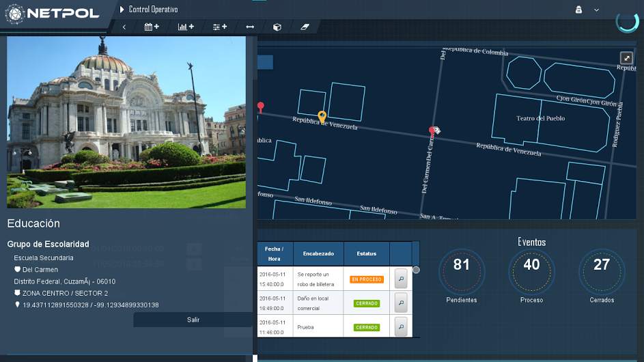644x362 pixels.
Task: View details of the robo de billetera event
Action: (401, 279)
